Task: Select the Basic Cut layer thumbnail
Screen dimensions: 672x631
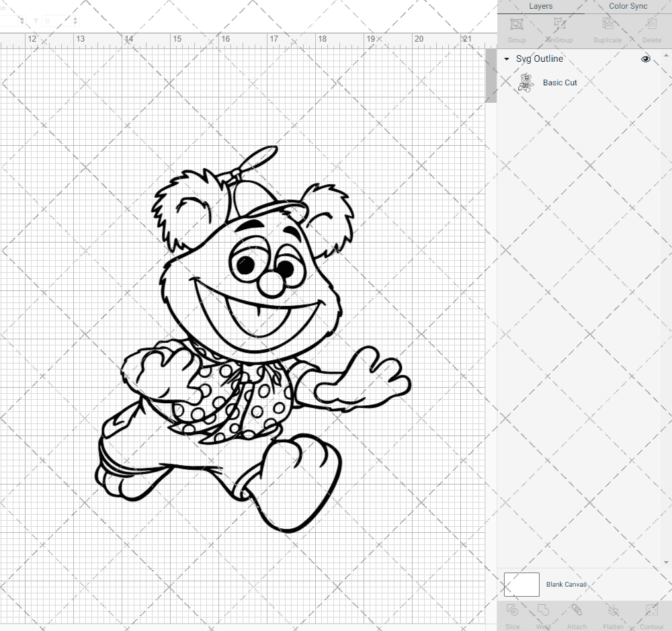Action: pyautogui.click(x=525, y=82)
